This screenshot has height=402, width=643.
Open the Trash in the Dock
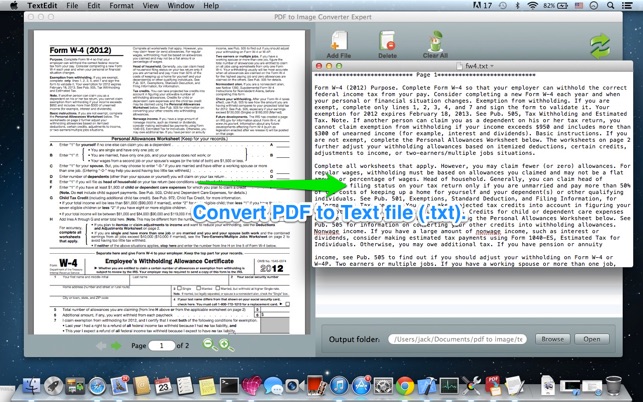coord(614,386)
